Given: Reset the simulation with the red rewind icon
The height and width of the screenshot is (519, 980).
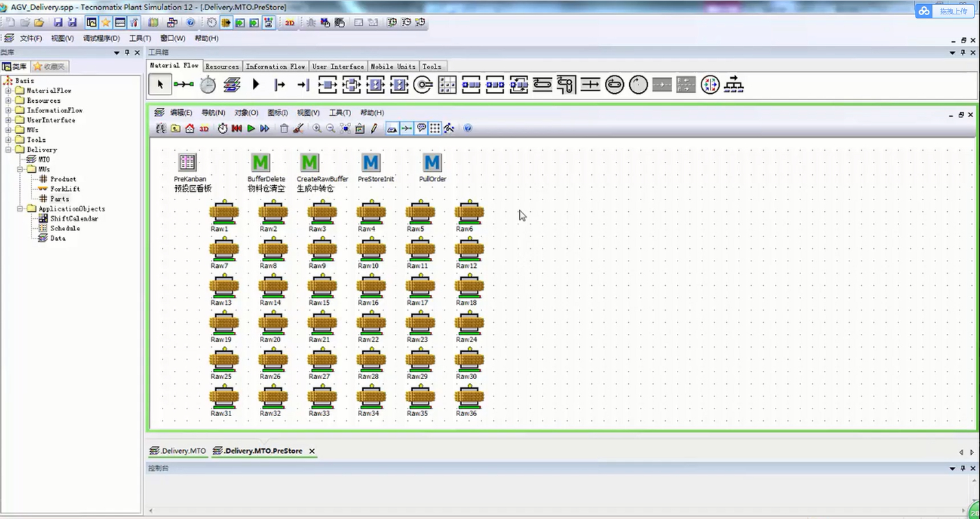Looking at the screenshot, I should [x=237, y=128].
